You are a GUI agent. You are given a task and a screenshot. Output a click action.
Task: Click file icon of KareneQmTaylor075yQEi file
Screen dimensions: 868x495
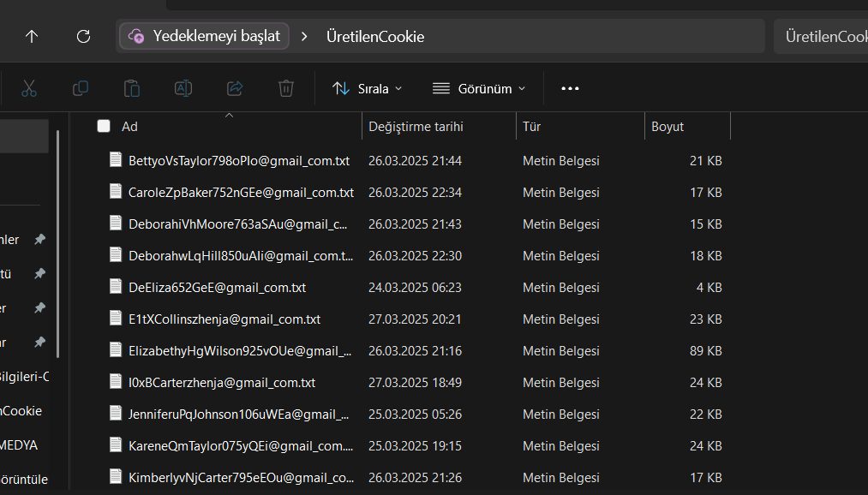[x=116, y=444]
